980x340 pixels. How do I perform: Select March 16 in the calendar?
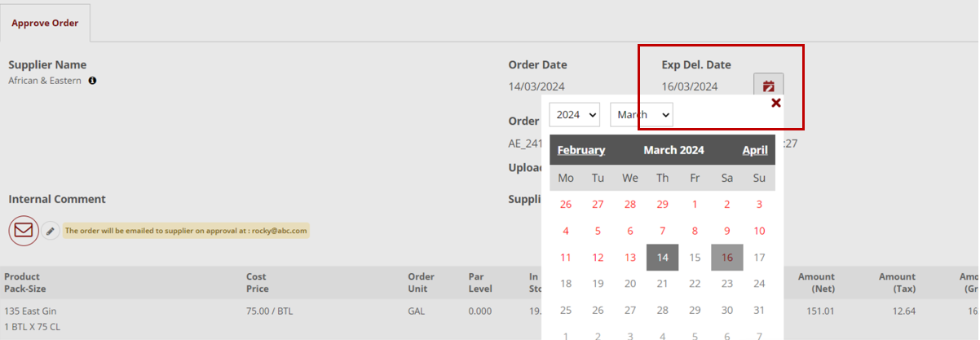point(726,258)
